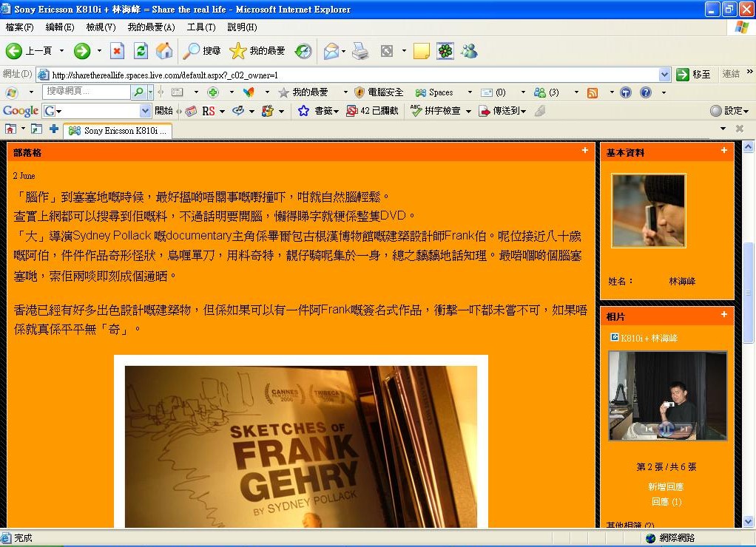This screenshot has width=756, height=547.
Task: Select the Sony Ericsson K810i browser tab
Action: click(x=118, y=131)
